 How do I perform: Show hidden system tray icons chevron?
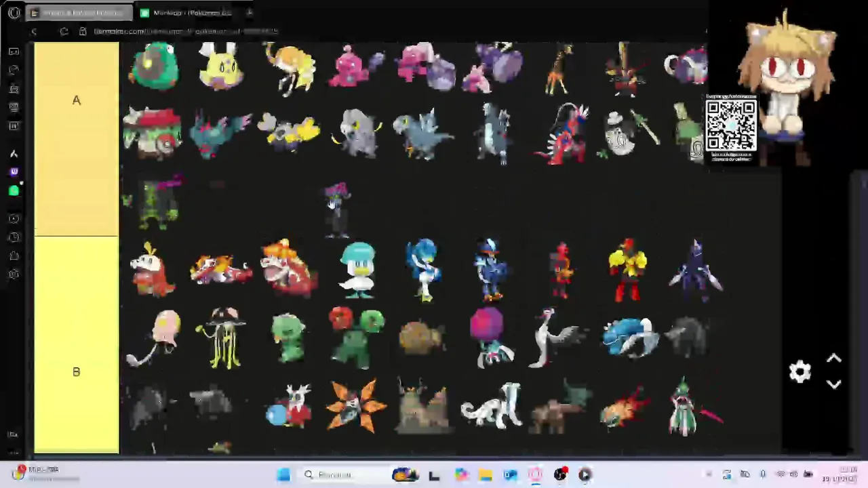pos(709,474)
